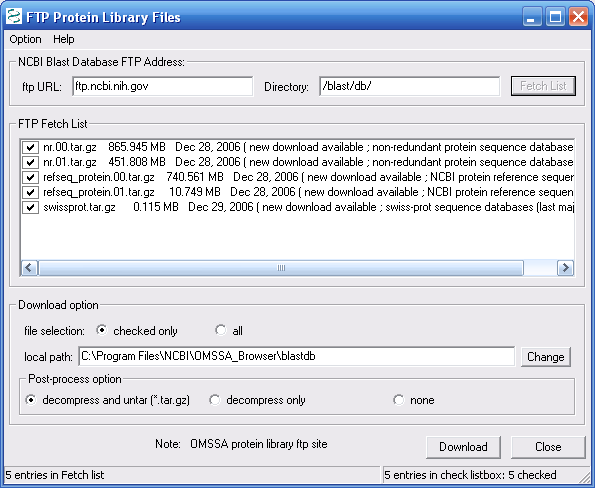Uncheck the nr.01.tar.gz checkbox
Viewport: 595px width, 488px height.
click(30, 162)
